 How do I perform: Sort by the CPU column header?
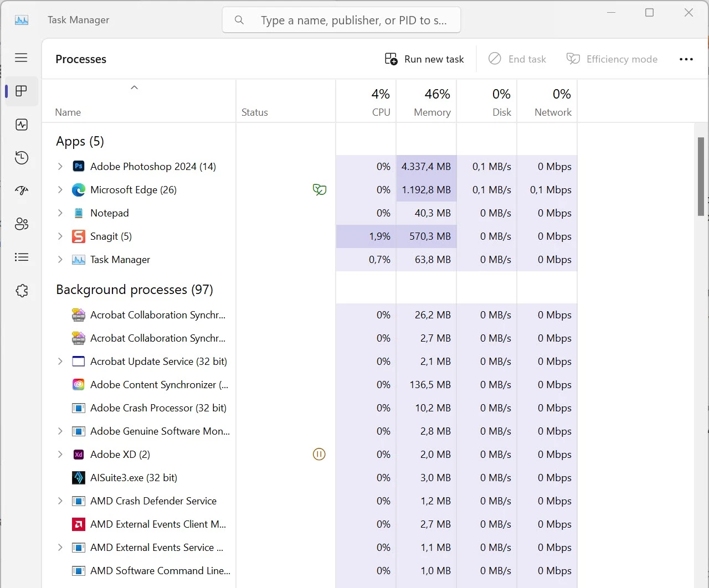[x=366, y=101]
